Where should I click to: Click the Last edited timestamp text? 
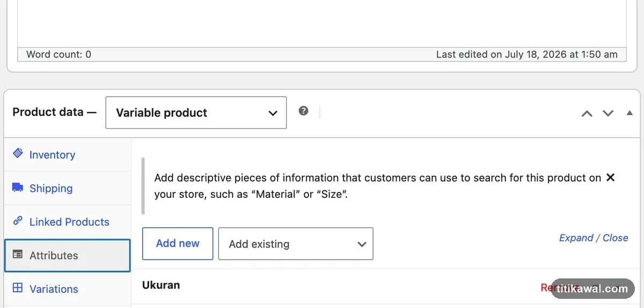526,54
